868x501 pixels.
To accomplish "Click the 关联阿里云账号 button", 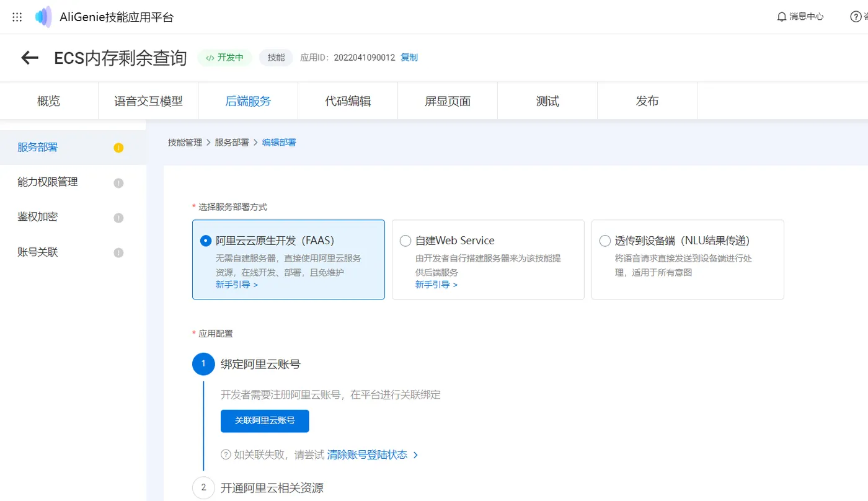I will point(265,420).
